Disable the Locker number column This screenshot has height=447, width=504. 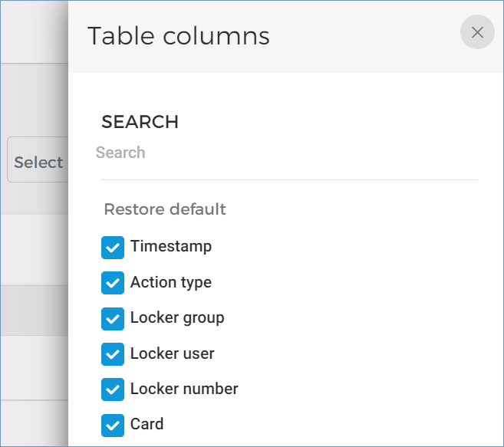click(x=113, y=389)
